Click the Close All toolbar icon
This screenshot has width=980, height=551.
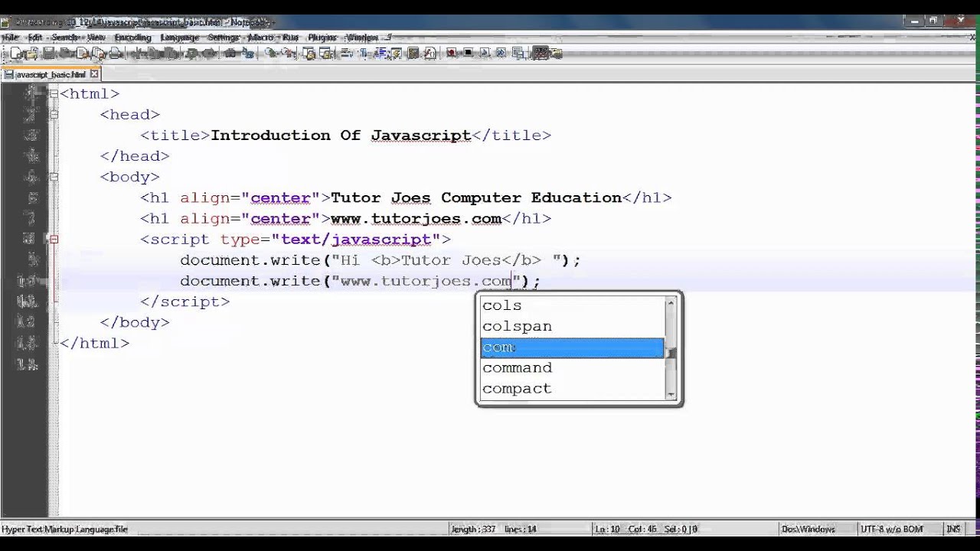(98, 53)
